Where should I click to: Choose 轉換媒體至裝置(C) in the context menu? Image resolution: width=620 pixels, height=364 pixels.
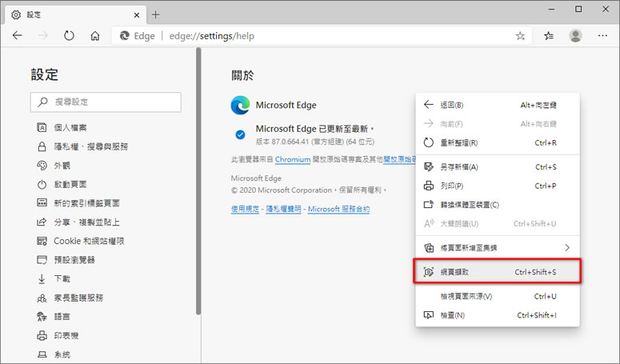[x=498, y=205]
